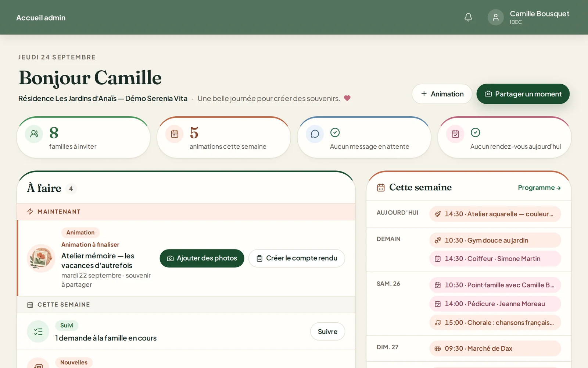Click the 'Animation' tag on the task
588x368 pixels.
pyautogui.click(x=80, y=233)
